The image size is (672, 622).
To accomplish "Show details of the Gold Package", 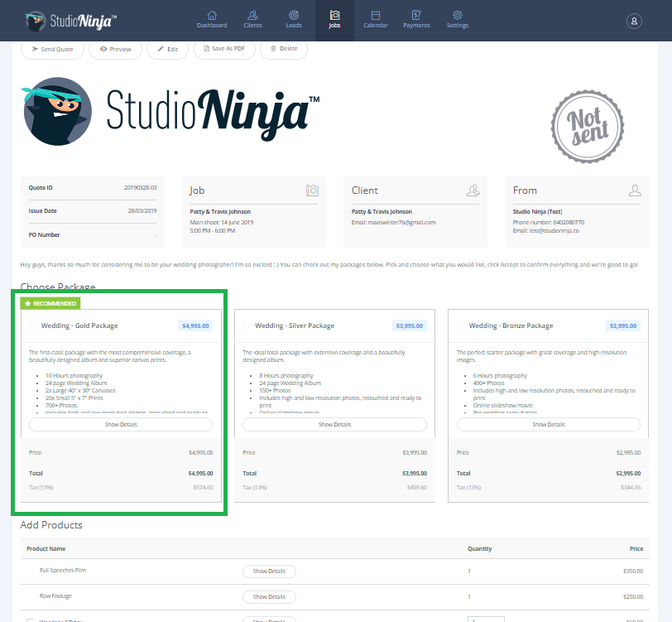I will point(121,424).
